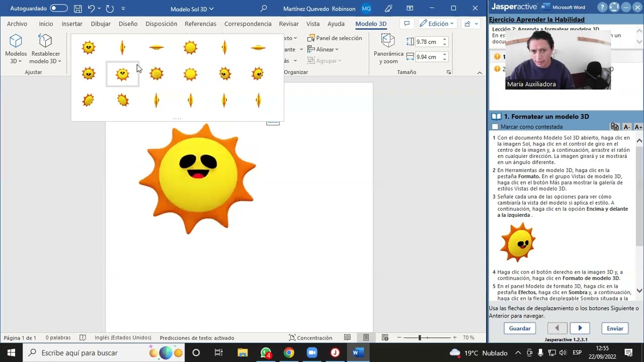Switch to the Referencias tab

click(200, 24)
